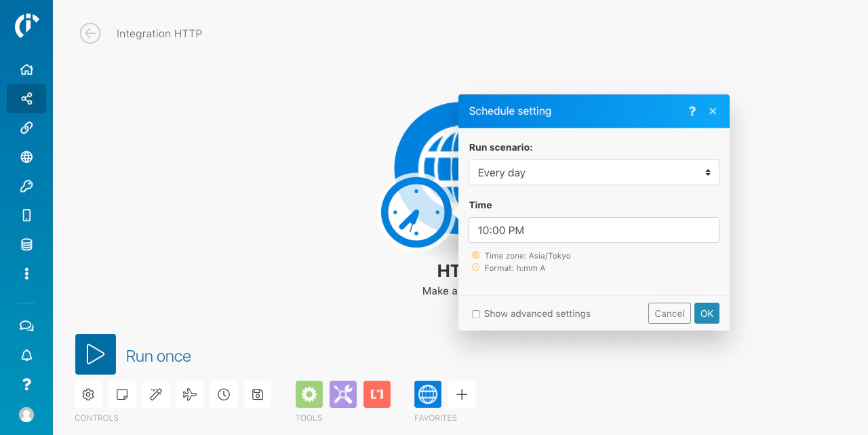868x435 pixels.
Task: Click the clock schedule badge on HTTP module
Action: click(x=416, y=212)
